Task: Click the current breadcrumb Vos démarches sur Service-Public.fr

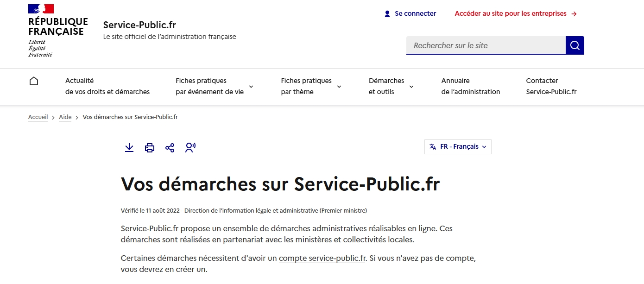Action: [130, 117]
